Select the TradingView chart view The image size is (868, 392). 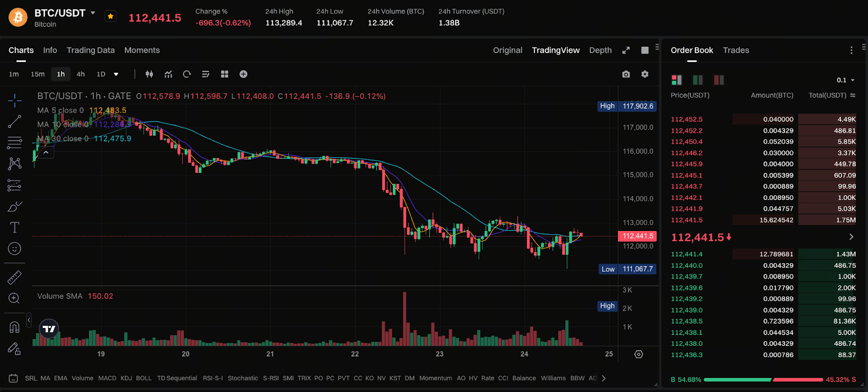point(556,50)
